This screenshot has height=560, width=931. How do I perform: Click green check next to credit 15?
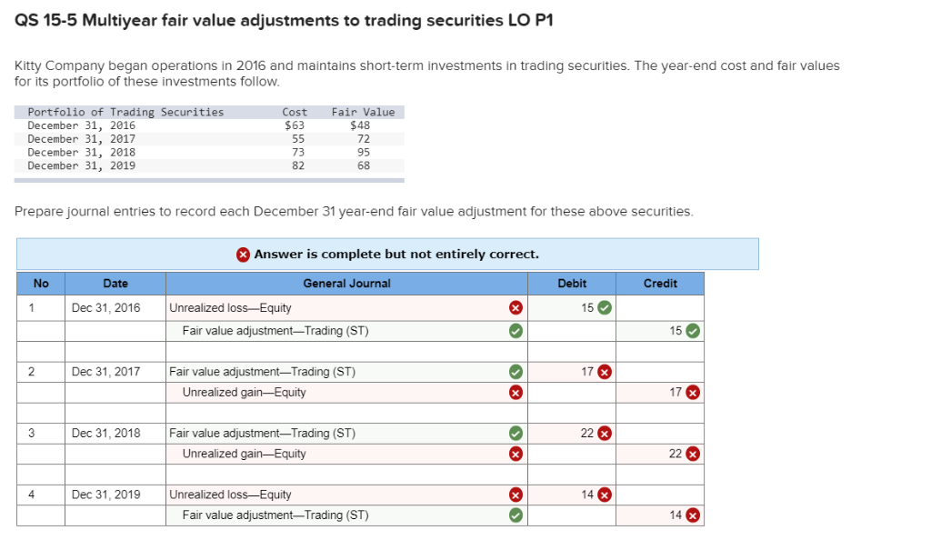[x=693, y=331]
